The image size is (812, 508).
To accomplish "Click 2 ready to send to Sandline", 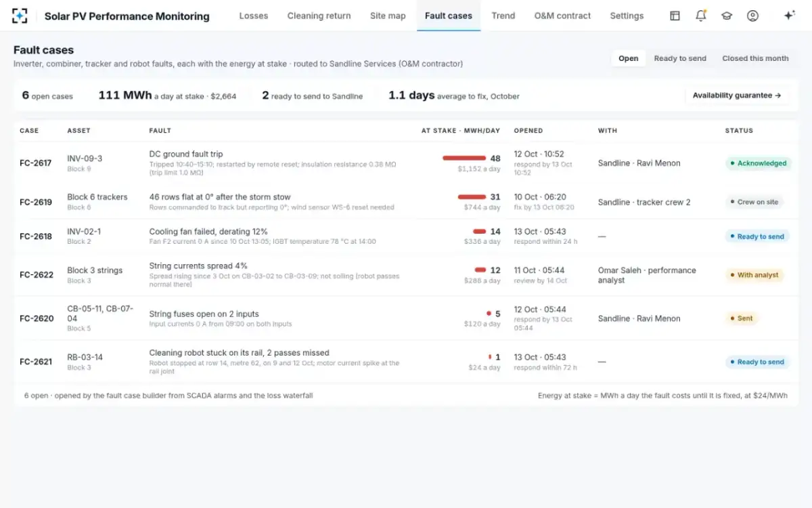I will click(x=312, y=96).
